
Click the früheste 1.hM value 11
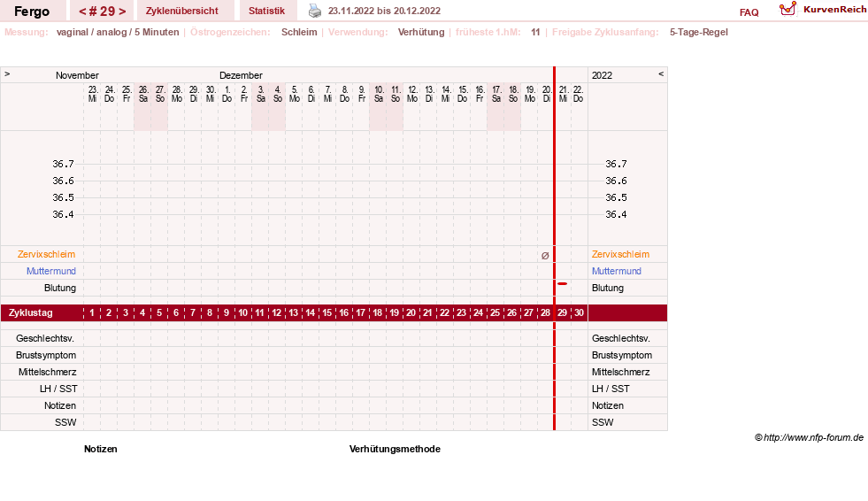(535, 32)
